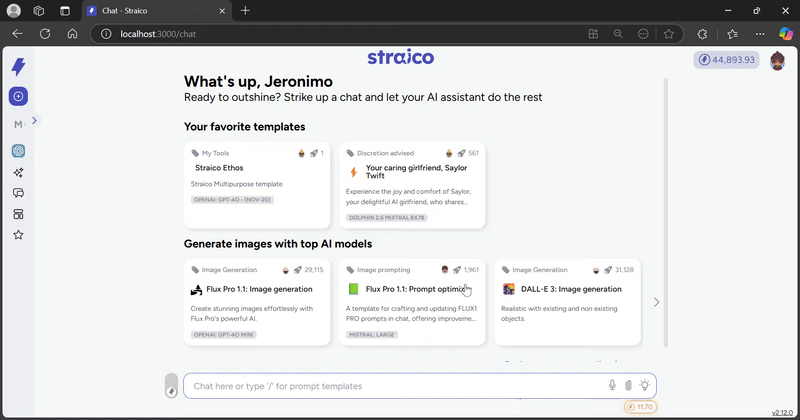Show next image templates with right arrow
Image resolution: width=800 pixels, height=420 pixels.
tap(656, 303)
